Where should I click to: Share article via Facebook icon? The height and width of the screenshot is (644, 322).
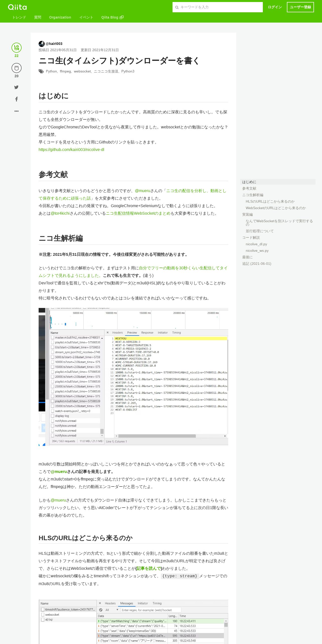pyautogui.click(x=16, y=99)
